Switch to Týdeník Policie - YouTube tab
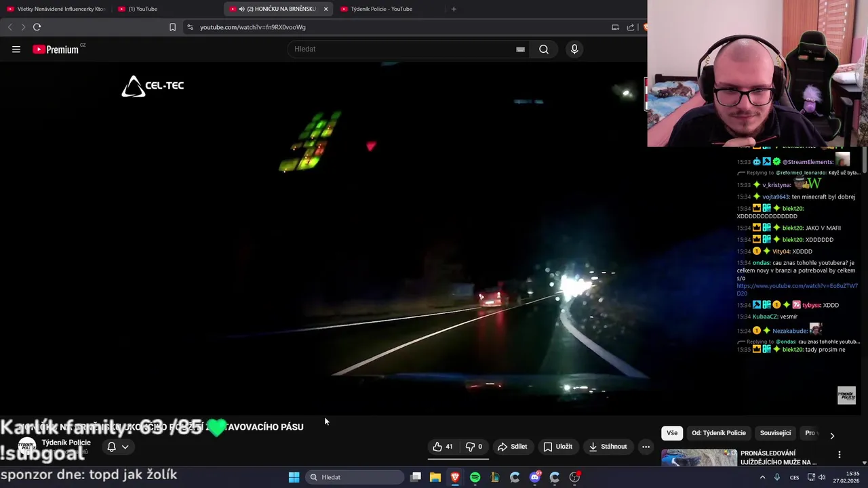Image resolution: width=868 pixels, height=488 pixels. [x=389, y=9]
